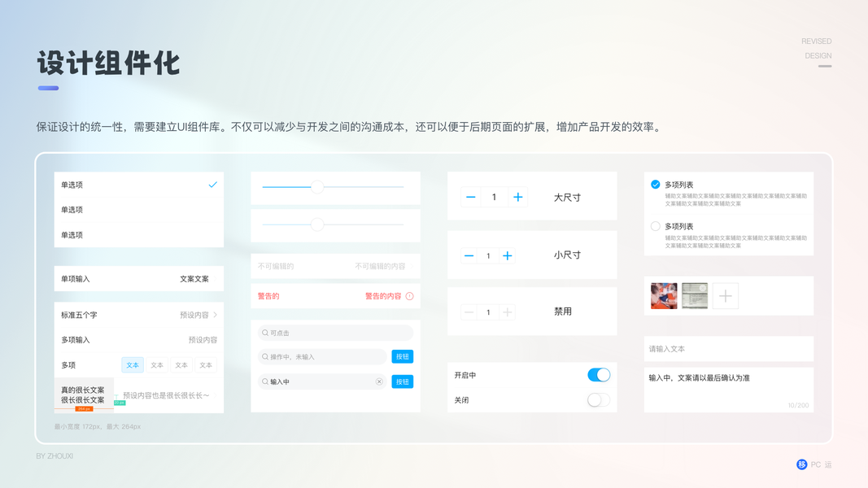This screenshot has width=868, height=488.
Task: Click the handle of the lower faded slider
Action: point(317,224)
